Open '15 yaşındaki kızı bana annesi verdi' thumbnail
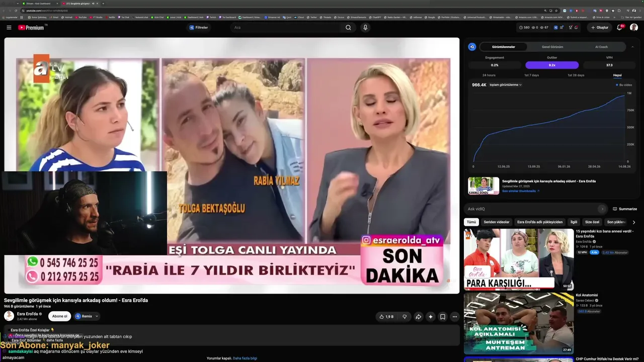 pyautogui.click(x=519, y=259)
